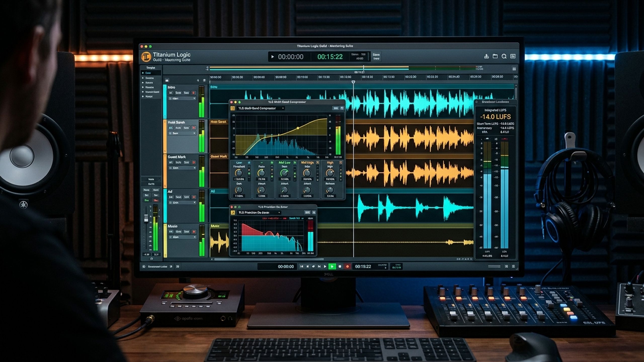Click the green button in the master channel strip
The width and height of the screenshot is (644, 362).
coord(146,200)
